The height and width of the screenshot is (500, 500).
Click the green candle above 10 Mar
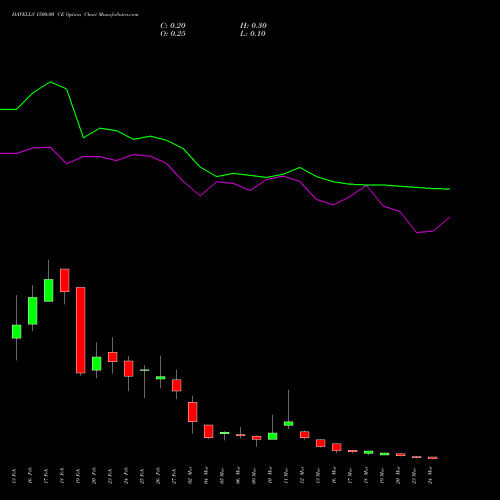tap(273, 436)
